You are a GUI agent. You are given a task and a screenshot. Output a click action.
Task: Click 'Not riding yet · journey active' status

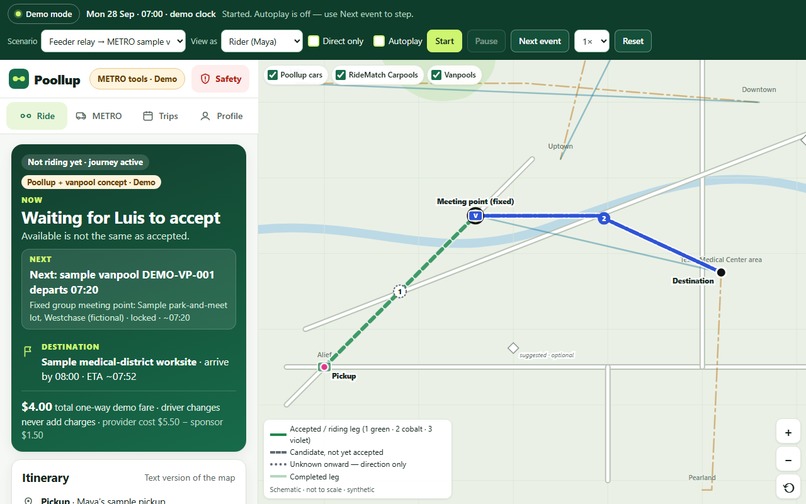(85, 162)
